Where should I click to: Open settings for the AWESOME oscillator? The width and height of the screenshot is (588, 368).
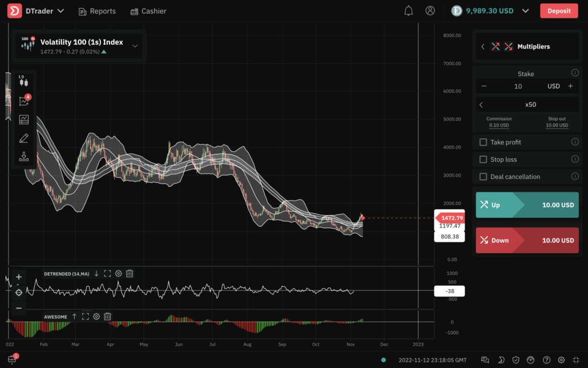point(96,316)
